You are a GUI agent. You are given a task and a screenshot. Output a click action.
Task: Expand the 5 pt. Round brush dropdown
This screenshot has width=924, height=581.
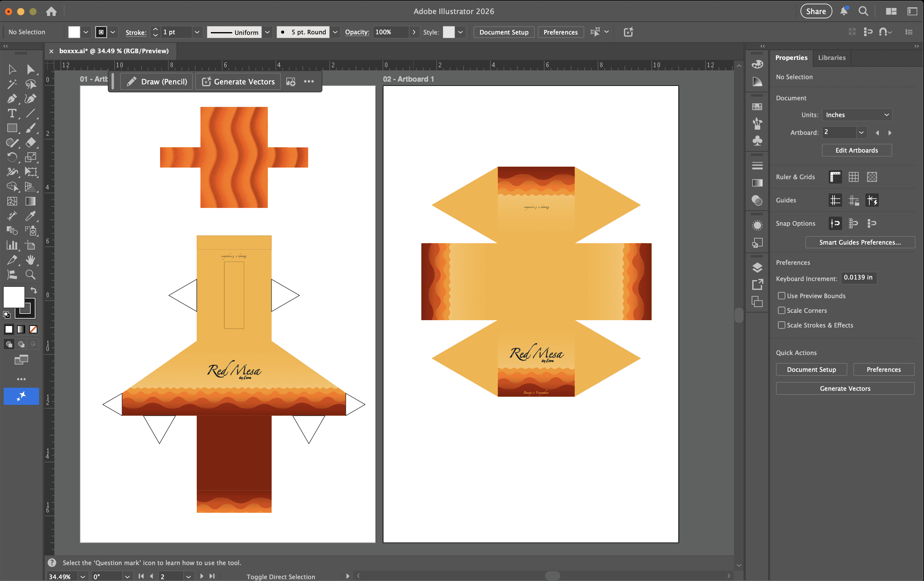click(x=335, y=32)
